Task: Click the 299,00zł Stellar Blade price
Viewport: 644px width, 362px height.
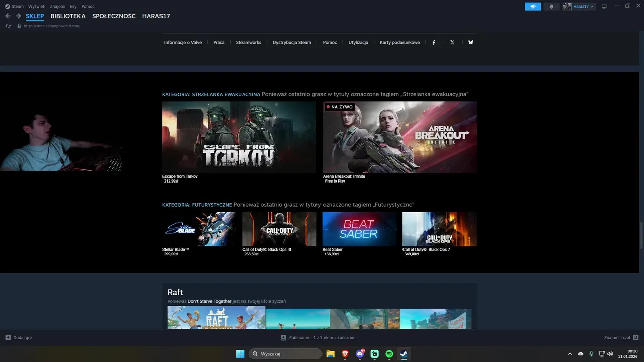Action: [171, 254]
